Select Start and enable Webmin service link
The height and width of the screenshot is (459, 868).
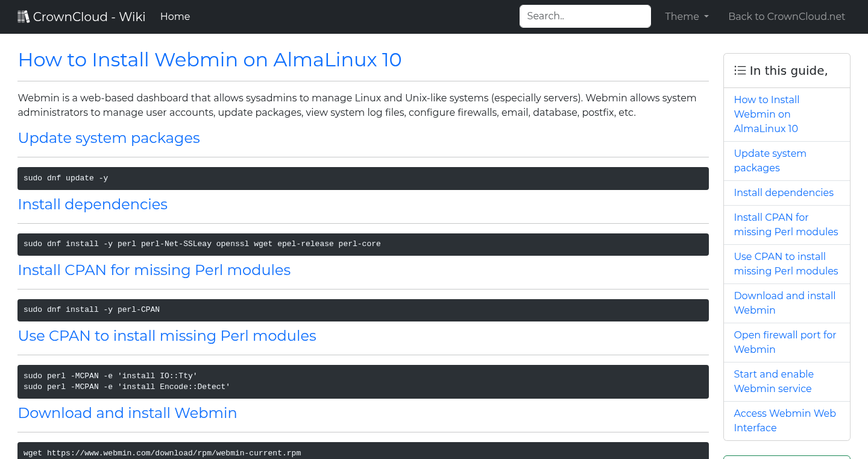point(773,381)
